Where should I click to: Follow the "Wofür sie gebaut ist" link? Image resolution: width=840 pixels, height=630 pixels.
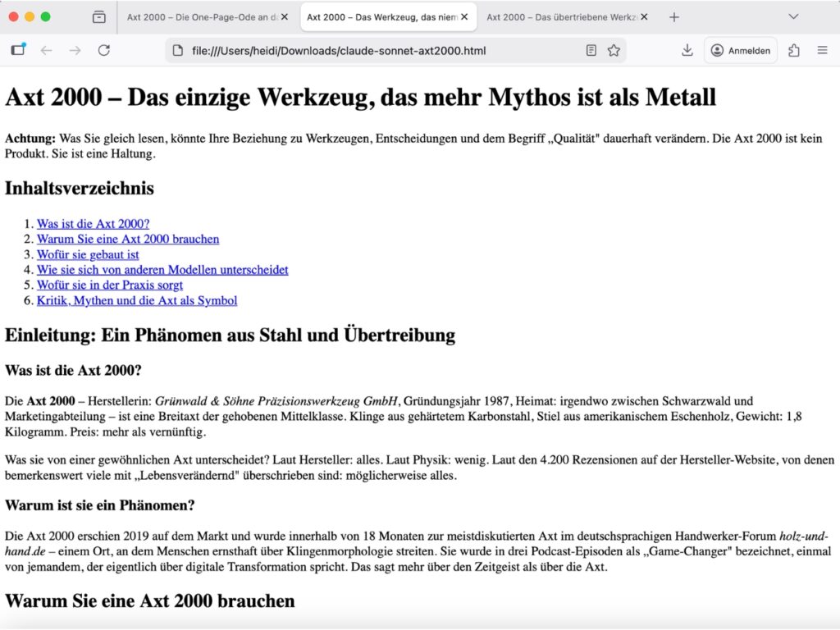(88, 254)
